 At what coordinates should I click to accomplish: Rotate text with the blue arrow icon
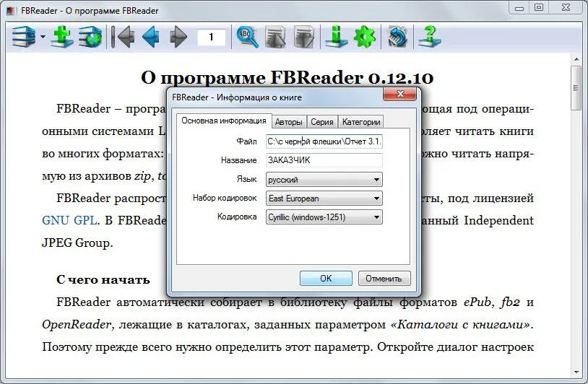tap(397, 37)
